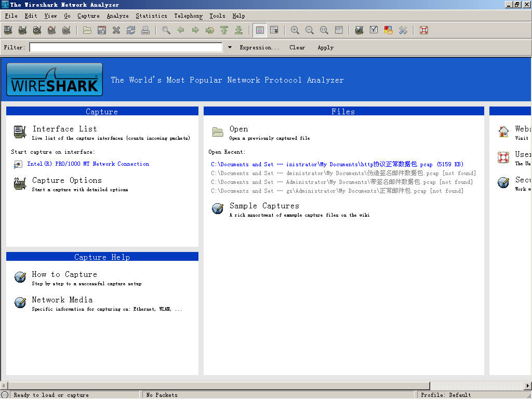This screenshot has width=532, height=399.
Task: Click Open previously captured file link
Action: point(238,129)
